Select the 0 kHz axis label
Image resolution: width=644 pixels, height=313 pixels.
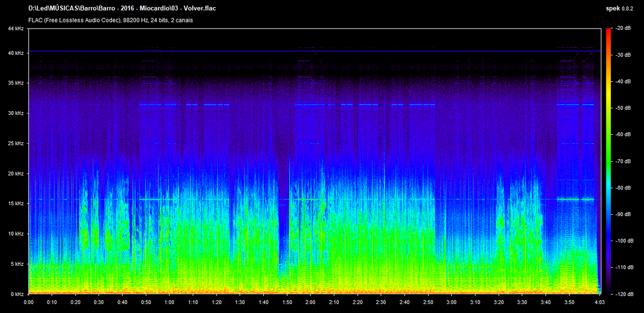pos(17,294)
